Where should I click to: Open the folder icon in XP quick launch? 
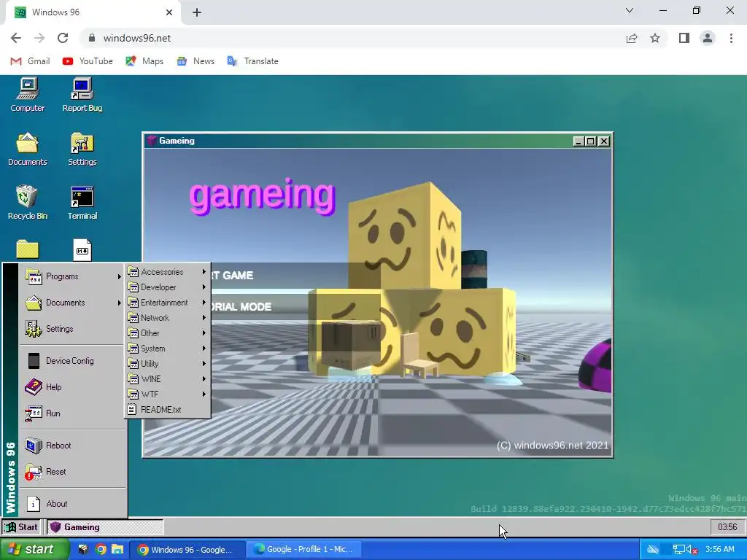pos(117,550)
